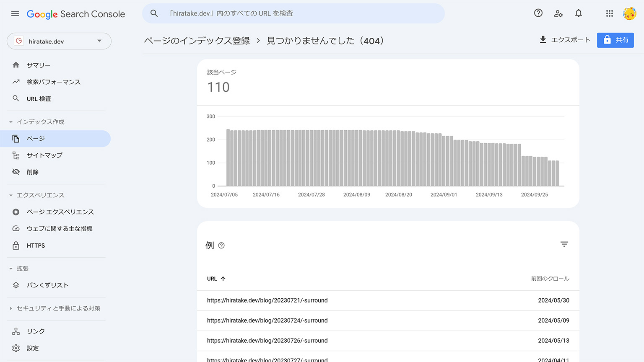
Task: Open the hamburger main menu
Action: coord(15,13)
